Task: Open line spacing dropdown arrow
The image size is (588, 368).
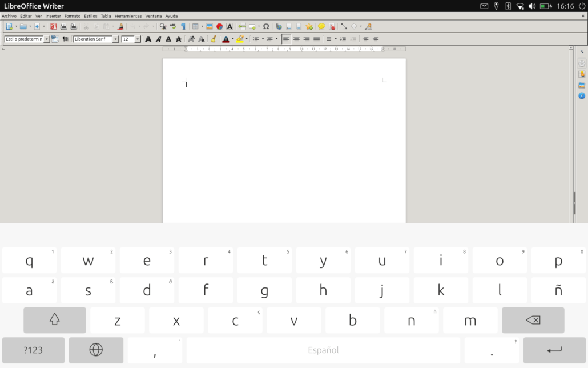Action: point(336,39)
